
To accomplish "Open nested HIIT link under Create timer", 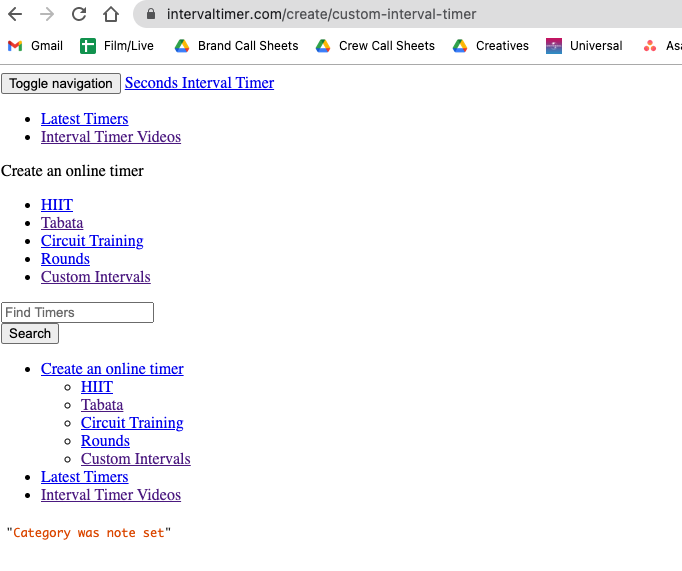I will click(97, 387).
